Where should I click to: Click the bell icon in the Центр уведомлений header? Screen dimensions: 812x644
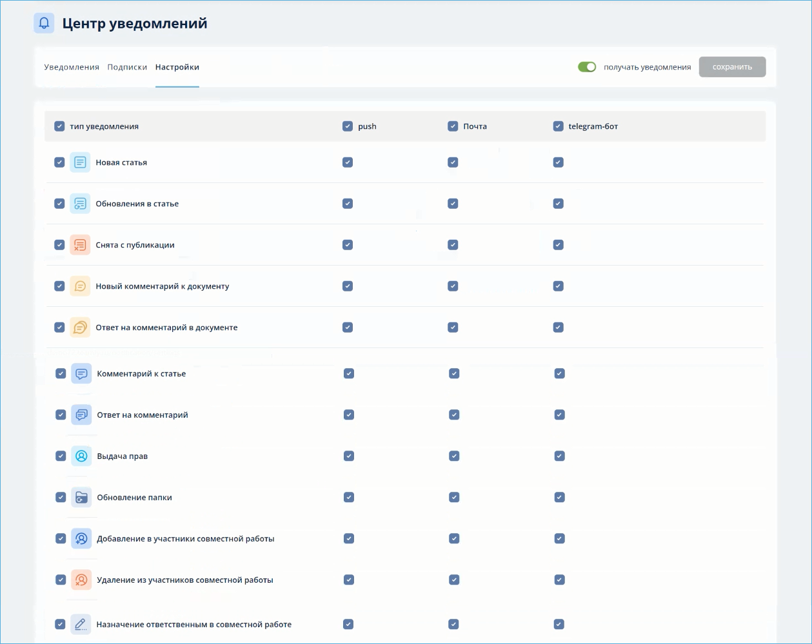coord(44,23)
